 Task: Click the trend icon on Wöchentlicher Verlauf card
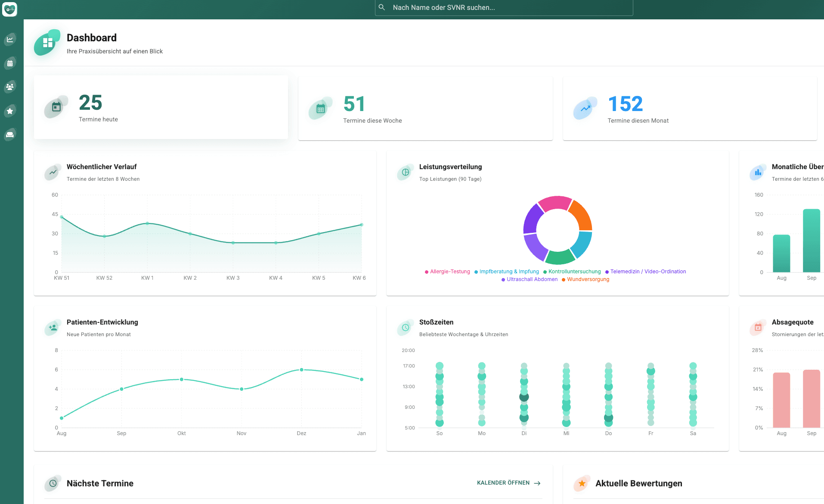pyautogui.click(x=52, y=172)
